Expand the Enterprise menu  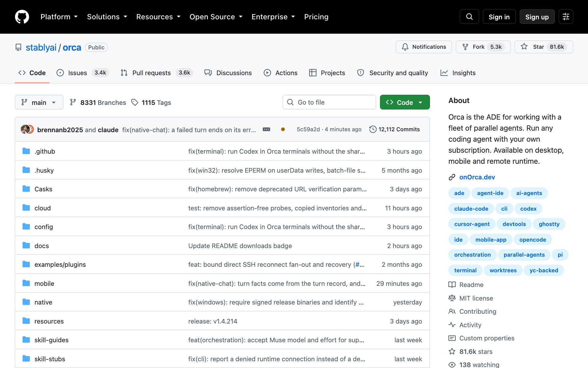[x=273, y=17]
